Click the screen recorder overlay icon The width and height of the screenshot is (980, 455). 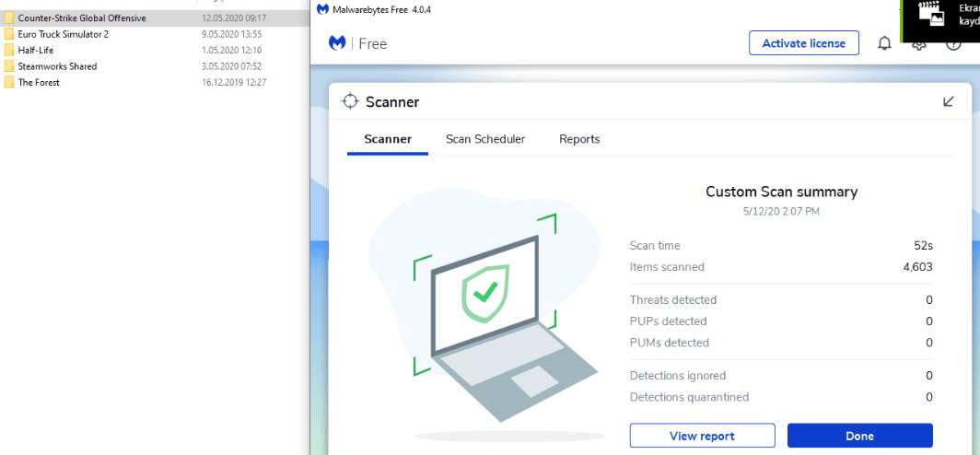pyautogui.click(x=931, y=15)
